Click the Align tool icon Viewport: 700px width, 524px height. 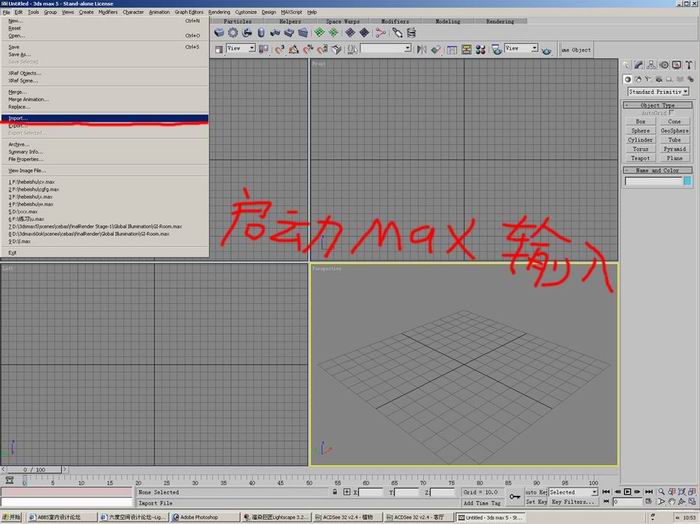[x=436, y=49]
